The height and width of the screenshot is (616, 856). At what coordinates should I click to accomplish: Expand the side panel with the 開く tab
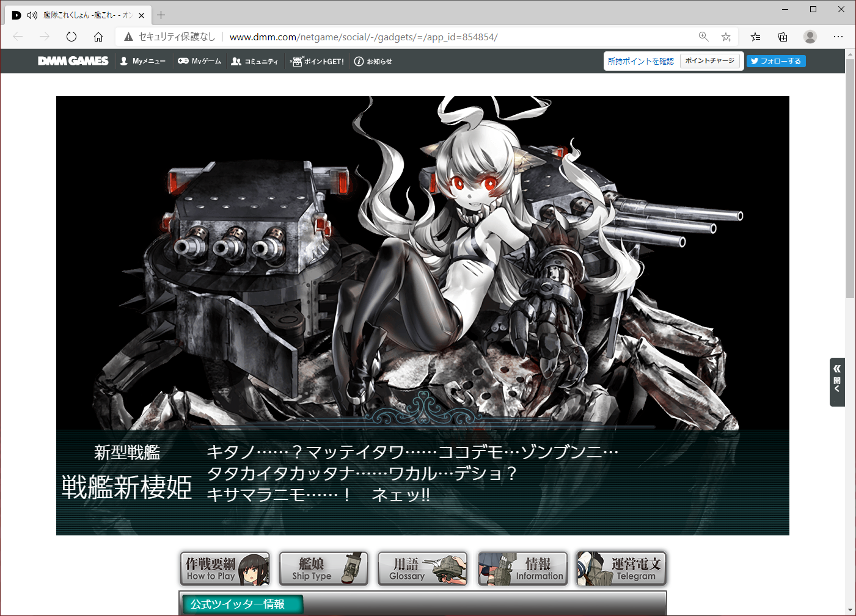tap(837, 382)
